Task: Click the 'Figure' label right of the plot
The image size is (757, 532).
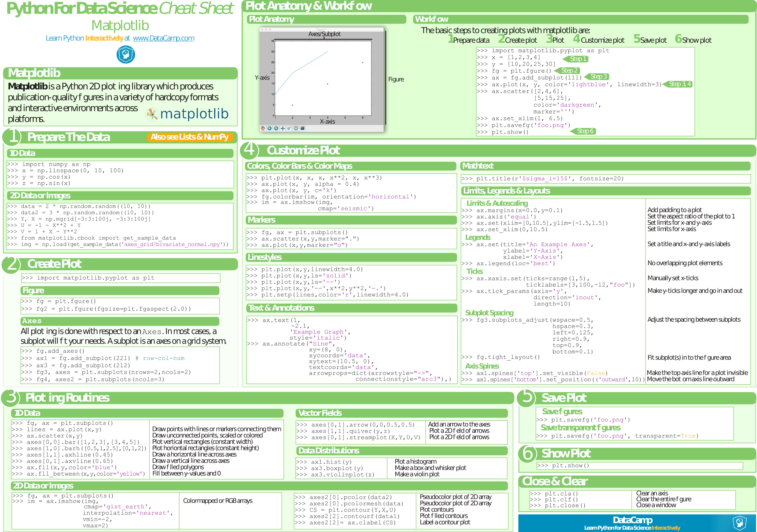Action: [396, 80]
